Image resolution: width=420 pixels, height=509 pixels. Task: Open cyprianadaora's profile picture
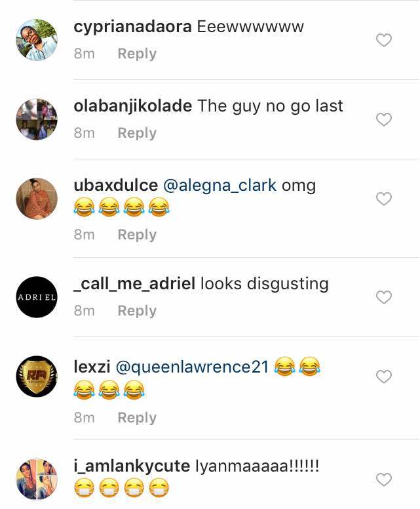(x=37, y=40)
